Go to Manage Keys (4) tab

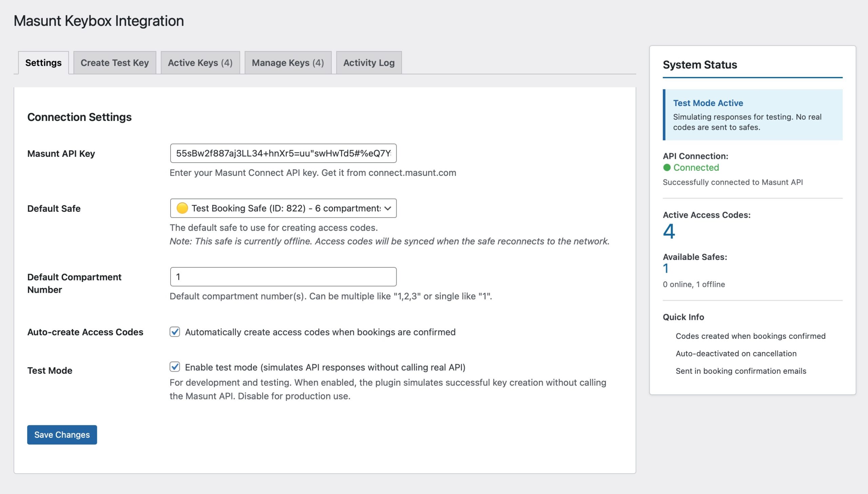(288, 63)
